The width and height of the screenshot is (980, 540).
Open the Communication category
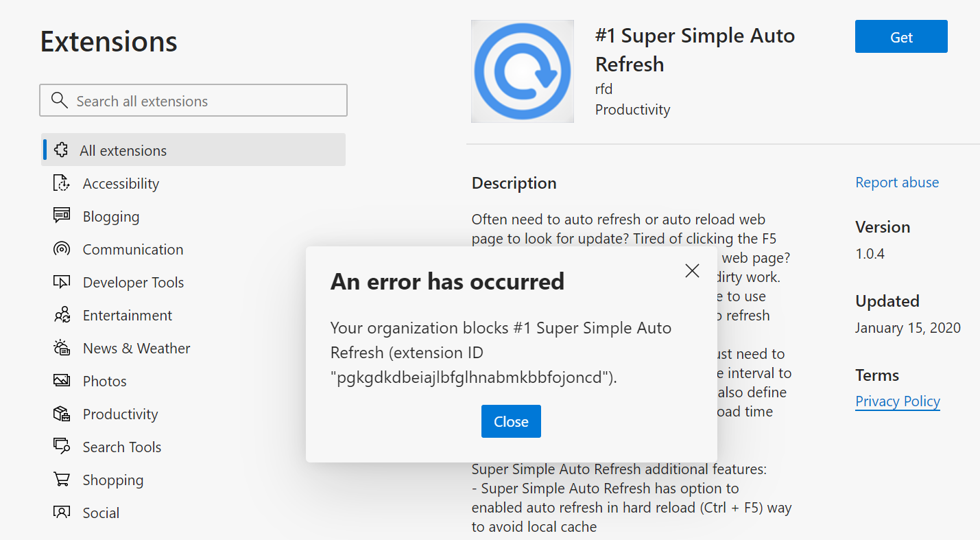coord(133,249)
